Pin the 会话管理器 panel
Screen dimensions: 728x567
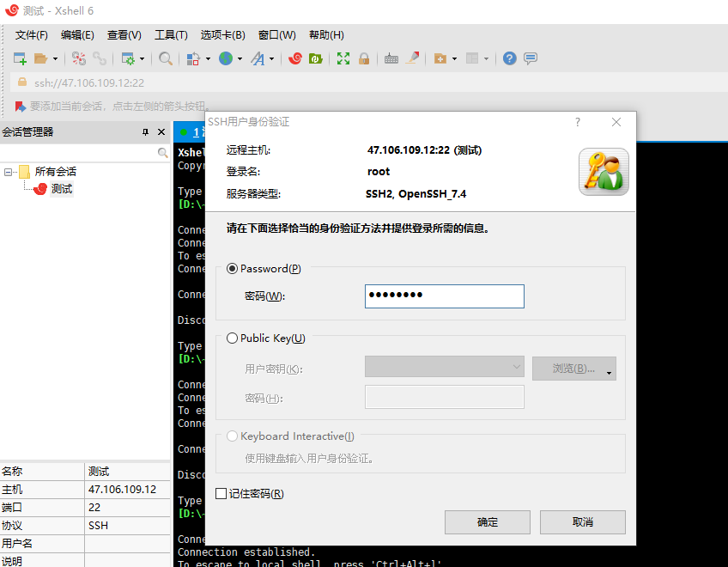click(145, 132)
